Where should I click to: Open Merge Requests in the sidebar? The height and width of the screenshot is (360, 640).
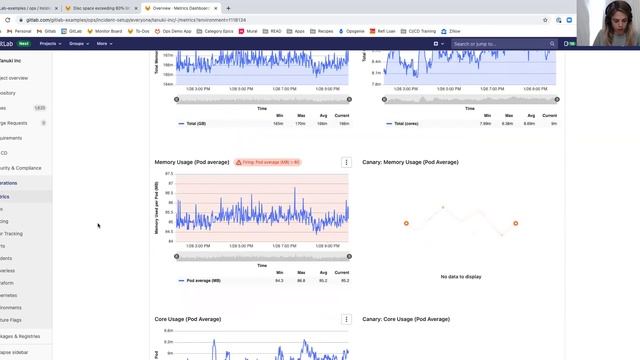[x=13, y=123]
